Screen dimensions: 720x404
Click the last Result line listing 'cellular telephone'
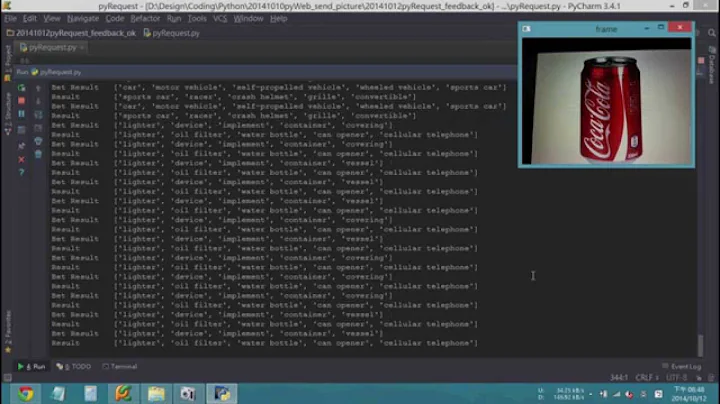point(264,343)
